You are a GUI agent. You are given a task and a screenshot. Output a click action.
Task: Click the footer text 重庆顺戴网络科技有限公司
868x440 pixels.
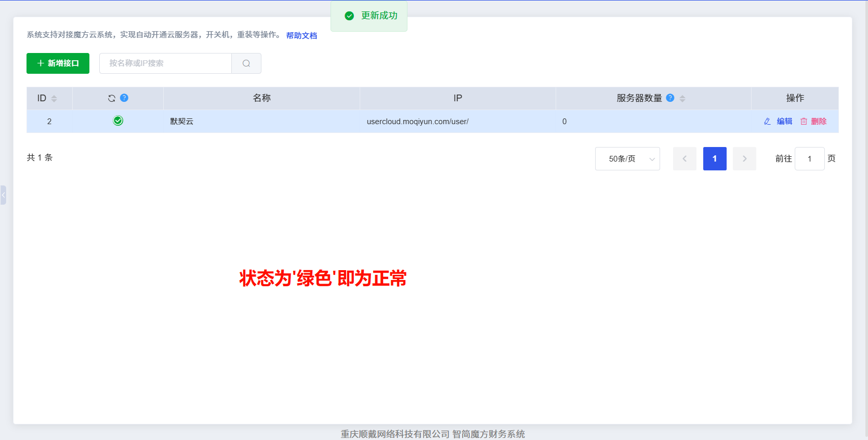coord(395,434)
